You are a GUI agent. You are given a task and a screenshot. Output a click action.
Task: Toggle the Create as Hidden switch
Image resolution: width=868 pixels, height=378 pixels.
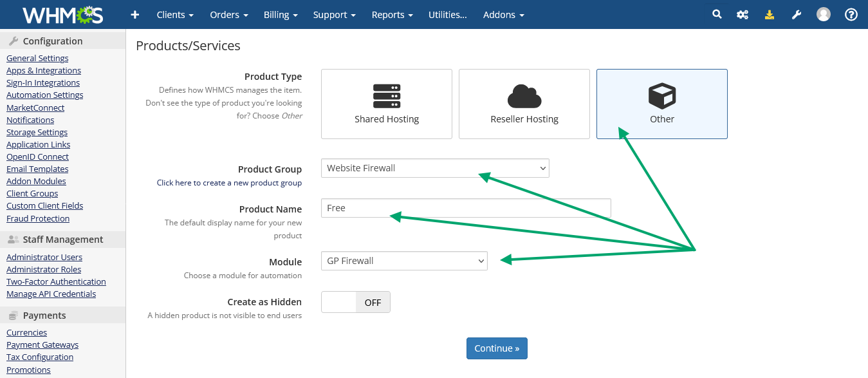(x=356, y=303)
